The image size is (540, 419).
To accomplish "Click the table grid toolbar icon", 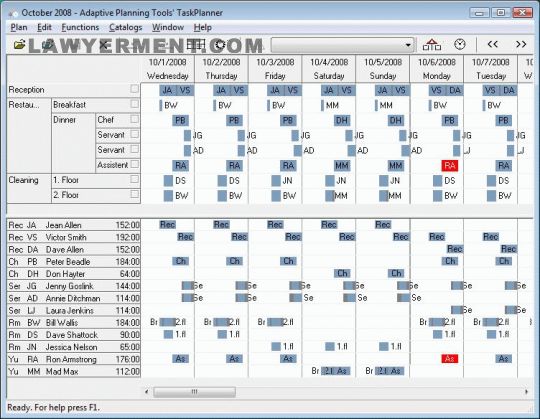I will 196,45.
